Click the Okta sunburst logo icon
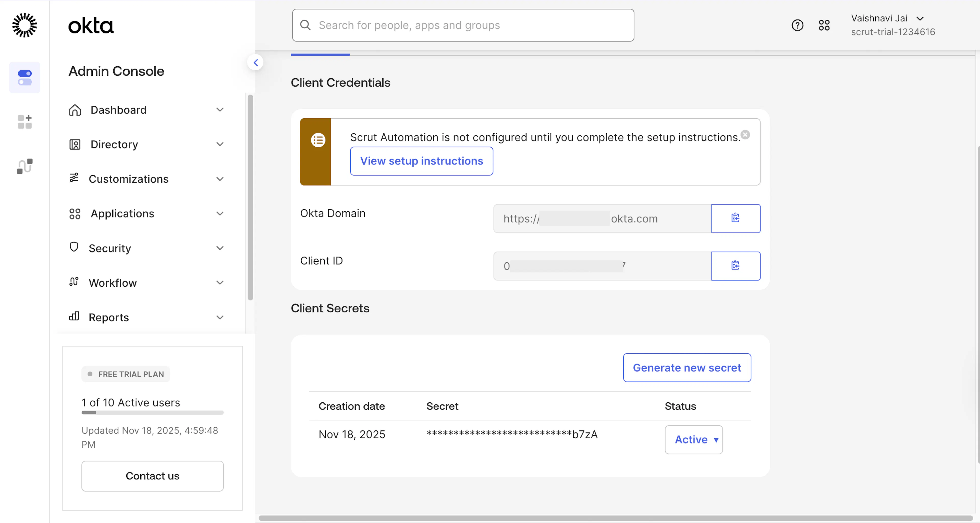The height and width of the screenshot is (523, 980). tap(24, 25)
